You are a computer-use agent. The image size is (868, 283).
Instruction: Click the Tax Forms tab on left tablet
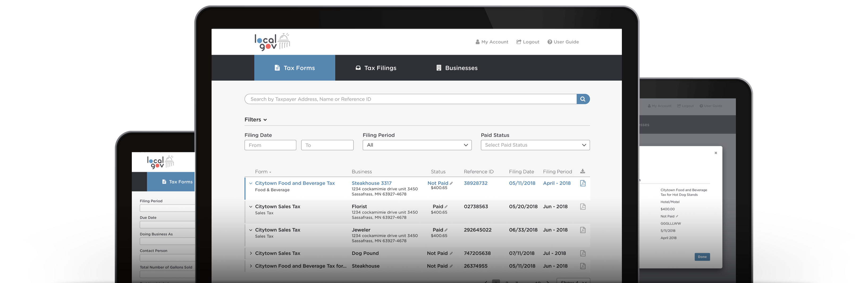[171, 182]
